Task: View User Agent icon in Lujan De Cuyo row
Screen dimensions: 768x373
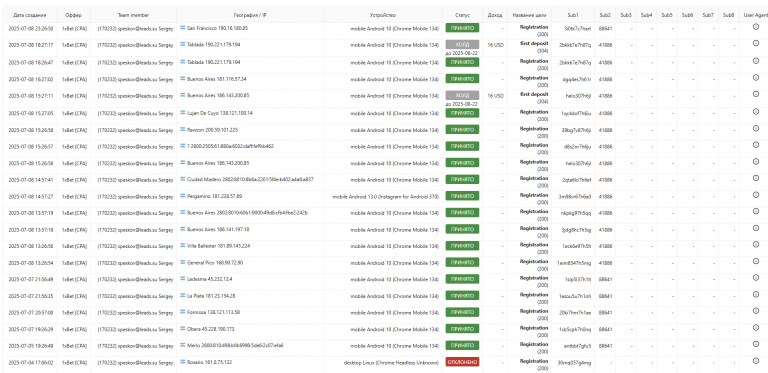Action: (755, 112)
